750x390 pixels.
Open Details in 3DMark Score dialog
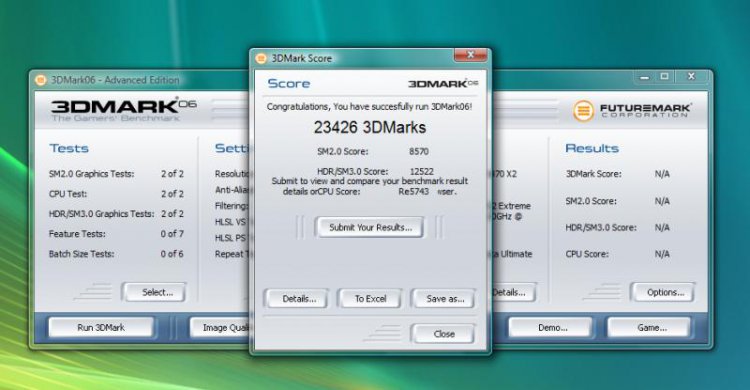[297, 299]
